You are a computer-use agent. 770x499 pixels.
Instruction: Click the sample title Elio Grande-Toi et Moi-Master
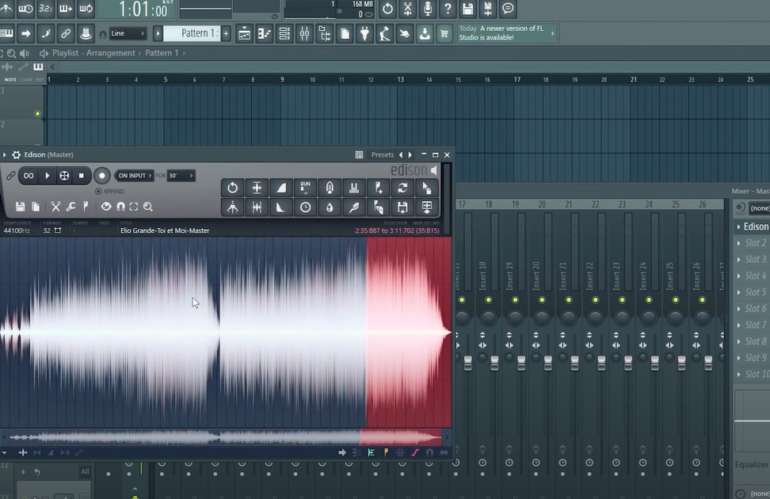click(165, 230)
